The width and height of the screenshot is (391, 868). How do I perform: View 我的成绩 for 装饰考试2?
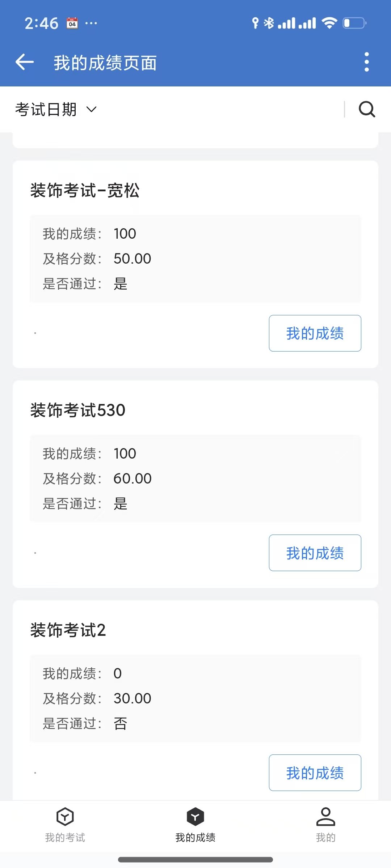point(315,773)
